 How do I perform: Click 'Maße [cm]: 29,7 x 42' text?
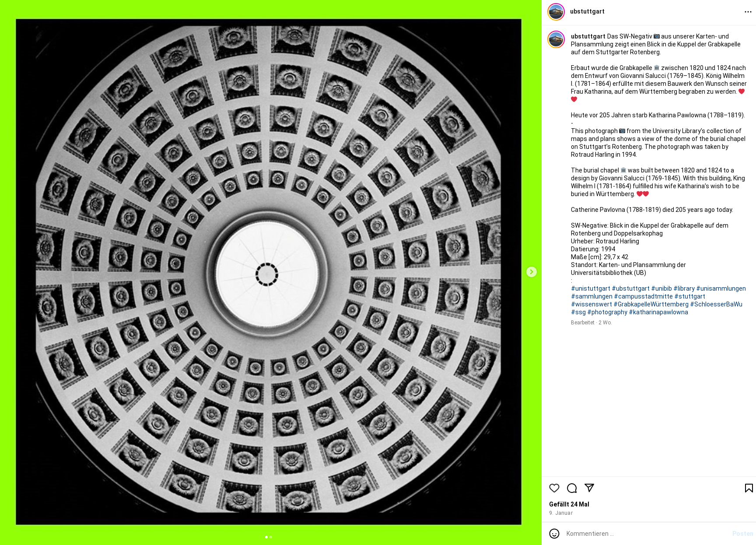tap(599, 257)
